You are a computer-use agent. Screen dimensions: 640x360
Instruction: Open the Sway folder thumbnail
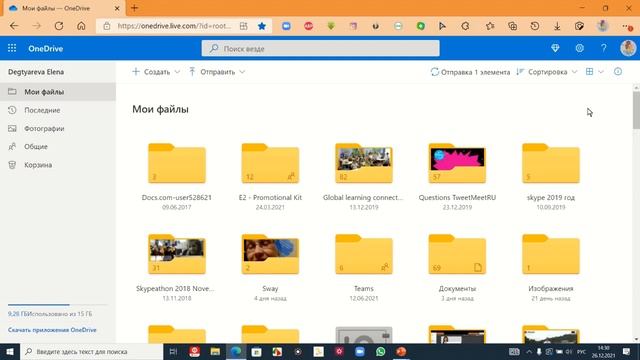tap(270, 254)
